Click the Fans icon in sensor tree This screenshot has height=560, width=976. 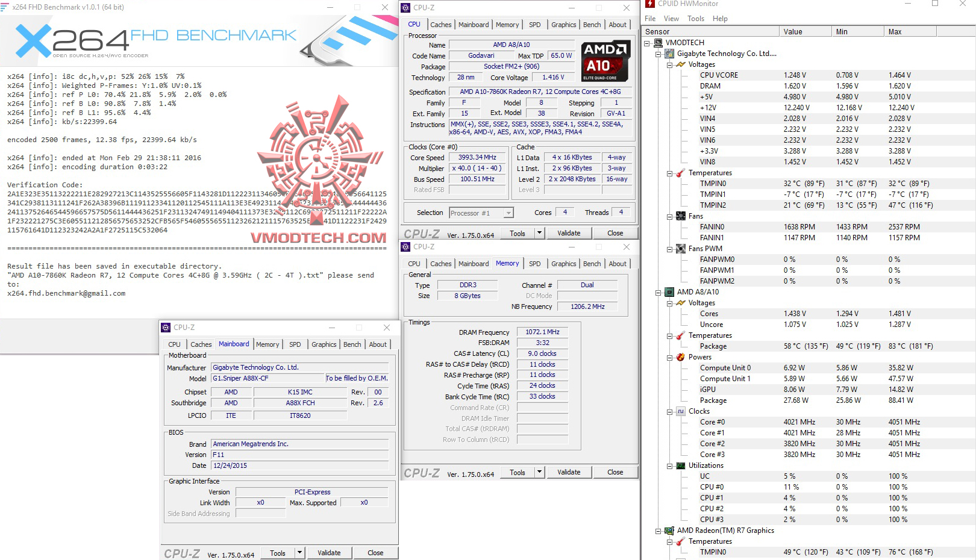coord(681,216)
